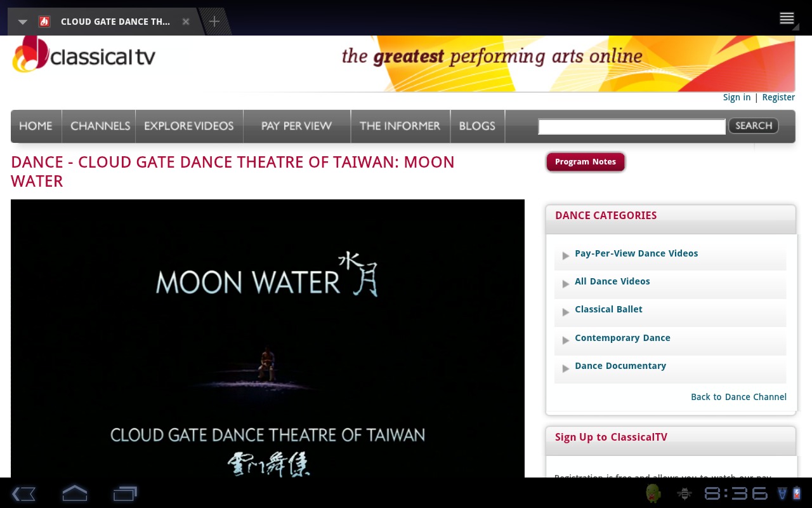Viewport: 812px width, 508px height.
Task: Focus the site search input field
Action: coord(632,126)
